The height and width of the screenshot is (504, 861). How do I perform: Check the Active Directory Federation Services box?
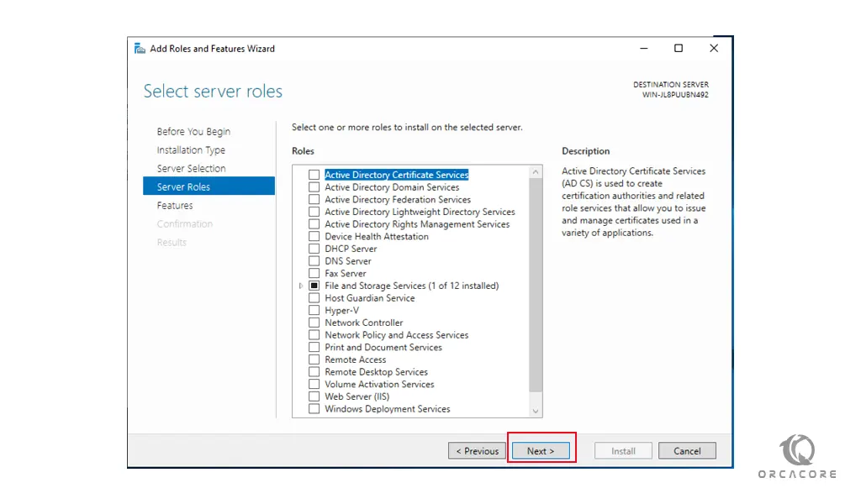pos(314,199)
